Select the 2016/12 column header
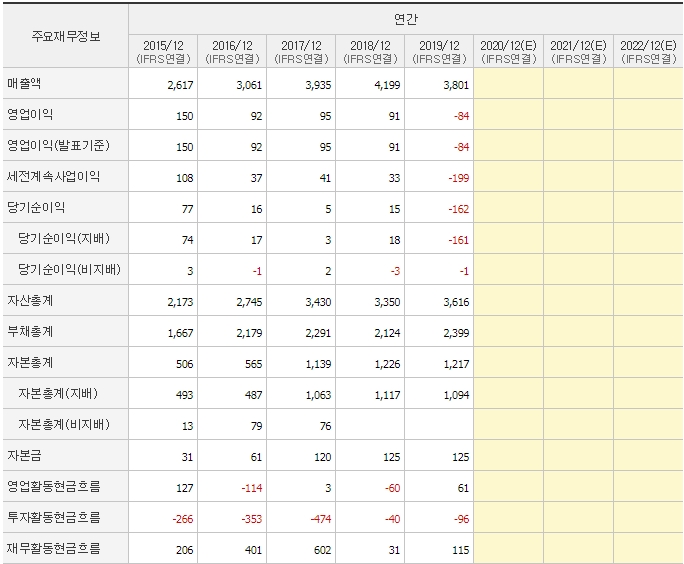This screenshot has width=684, height=564. [232, 51]
